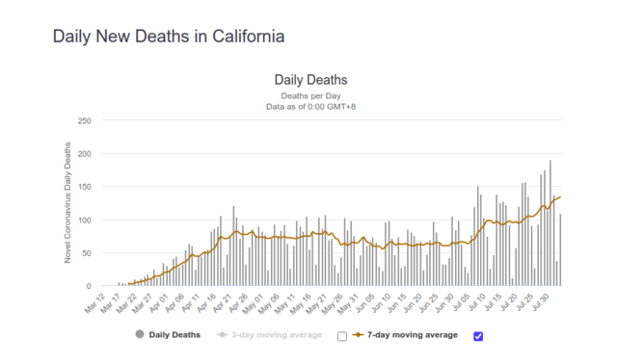Screen dimensions: 617x364
Task: Enable the 3-day moving average checkbox
Action: pyautogui.click(x=342, y=336)
